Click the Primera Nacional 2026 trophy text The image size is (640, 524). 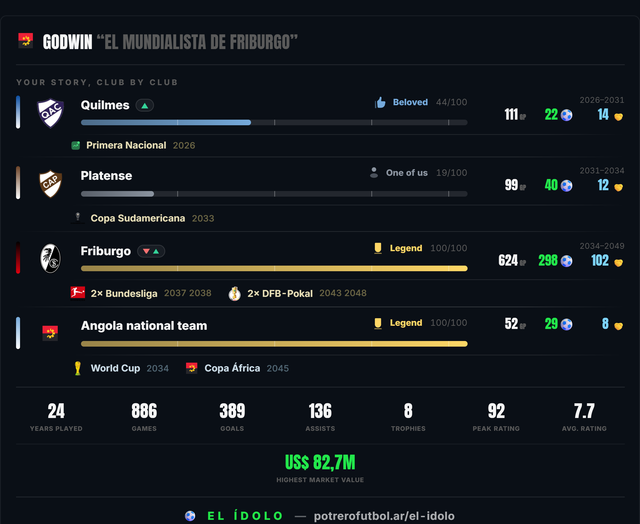click(140, 146)
